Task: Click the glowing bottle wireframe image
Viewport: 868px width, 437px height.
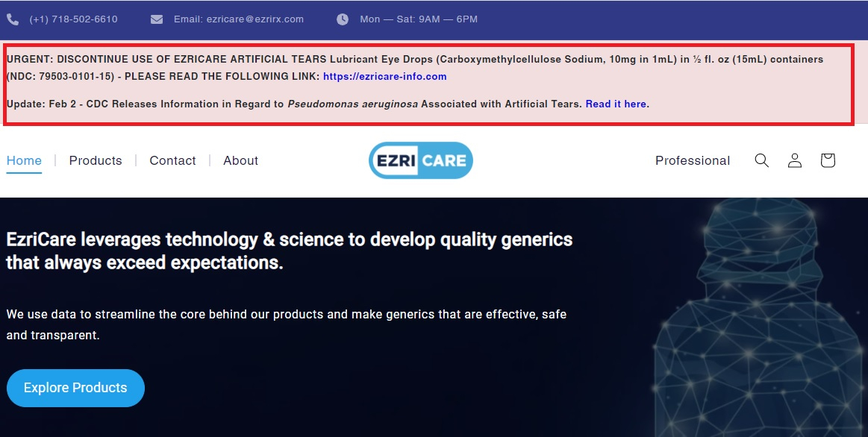Action: 758,317
